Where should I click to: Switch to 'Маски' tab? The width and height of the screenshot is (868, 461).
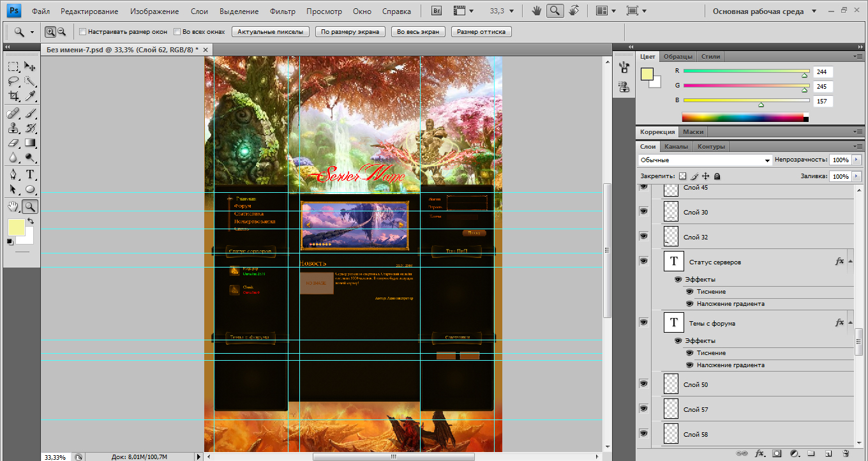coord(693,132)
